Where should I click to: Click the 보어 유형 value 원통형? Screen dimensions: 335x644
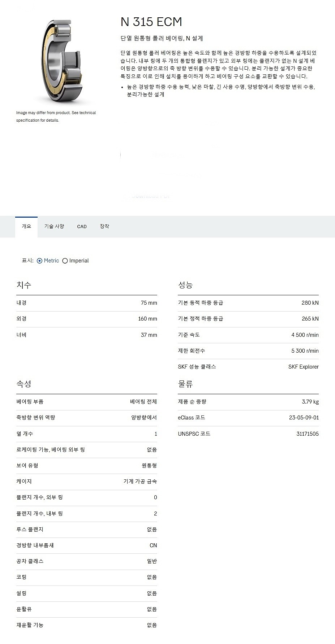[x=149, y=466]
